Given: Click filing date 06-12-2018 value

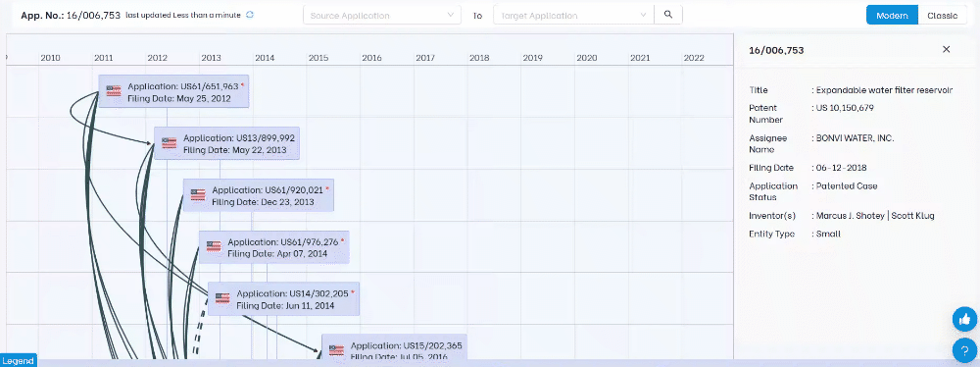Looking at the screenshot, I should click(x=841, y=168).
